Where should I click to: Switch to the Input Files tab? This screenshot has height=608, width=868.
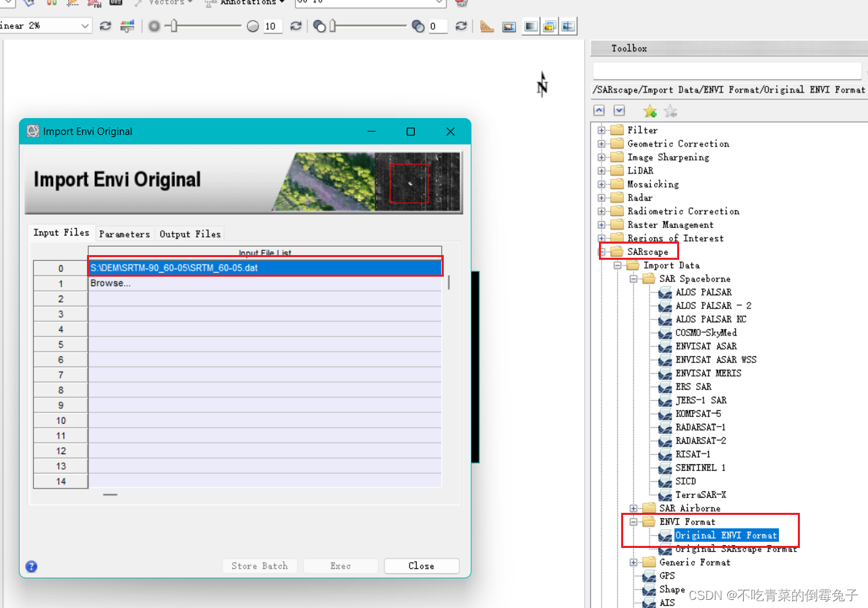coord(61,232)
